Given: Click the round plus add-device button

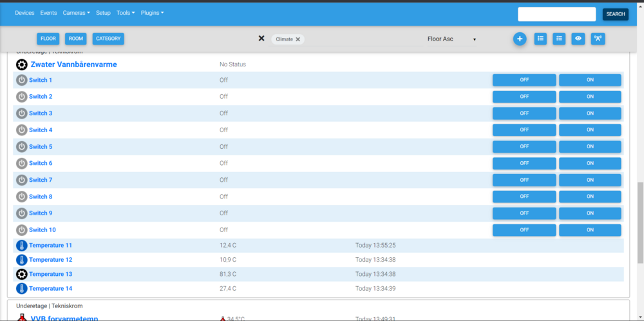Looking at the screenshot, I should 520,39.
